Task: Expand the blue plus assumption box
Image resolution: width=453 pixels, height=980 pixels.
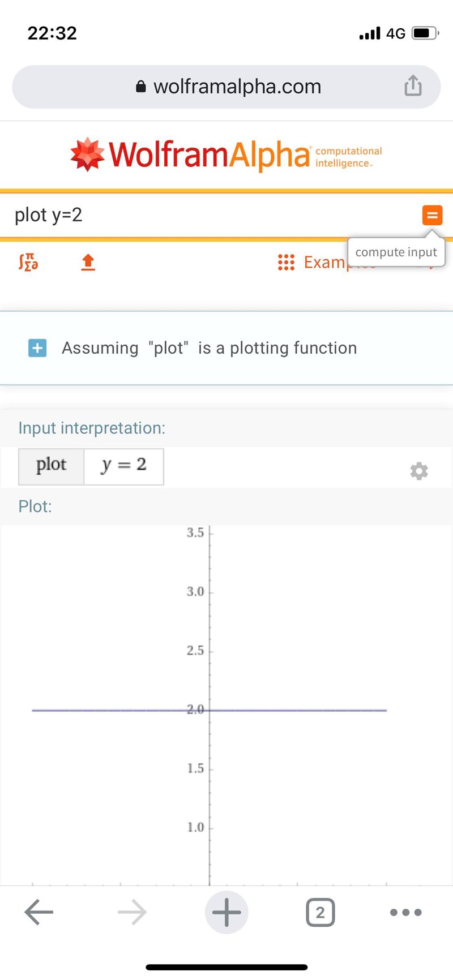Action: point(37,348)
